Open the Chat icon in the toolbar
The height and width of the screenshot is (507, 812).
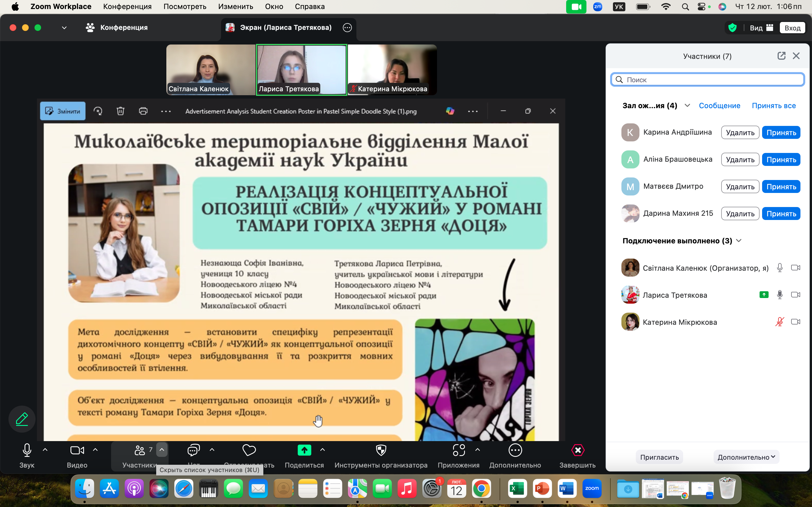[x=194, y=450]
